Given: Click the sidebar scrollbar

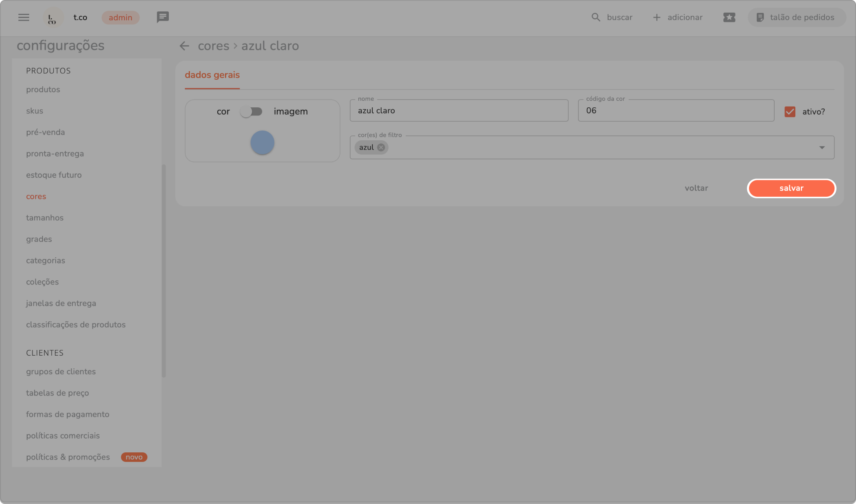Looking at the screenshot, I should pos(164,270).
